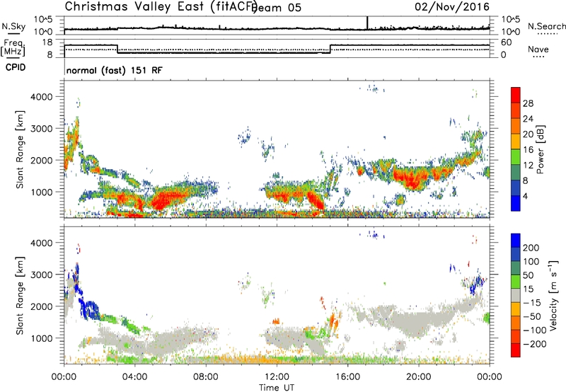This screenshot has height=392, width=566.
Task: Click the "N.Sky" legend label
Action: 13,26
